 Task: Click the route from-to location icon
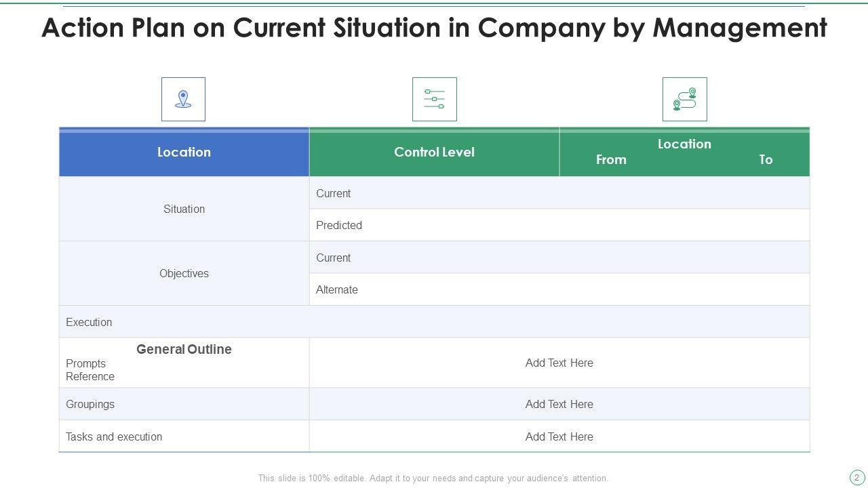pos(684,99)
